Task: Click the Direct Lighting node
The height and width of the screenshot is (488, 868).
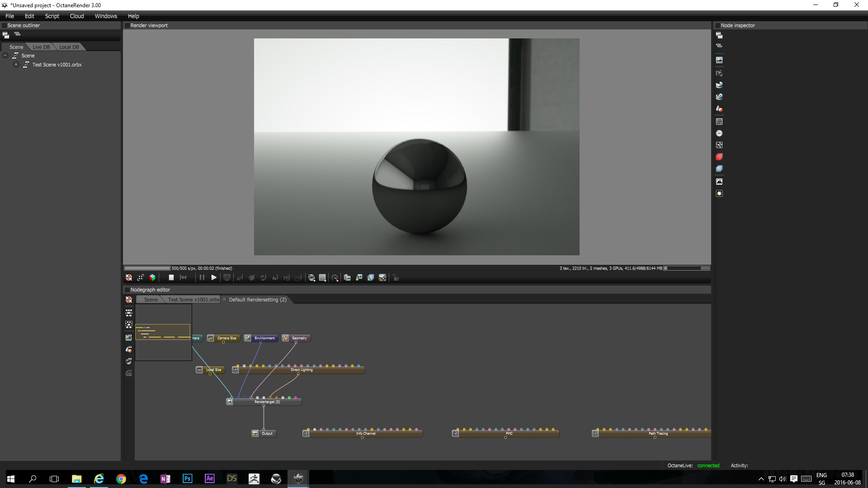Action: [x=302, y=370]
